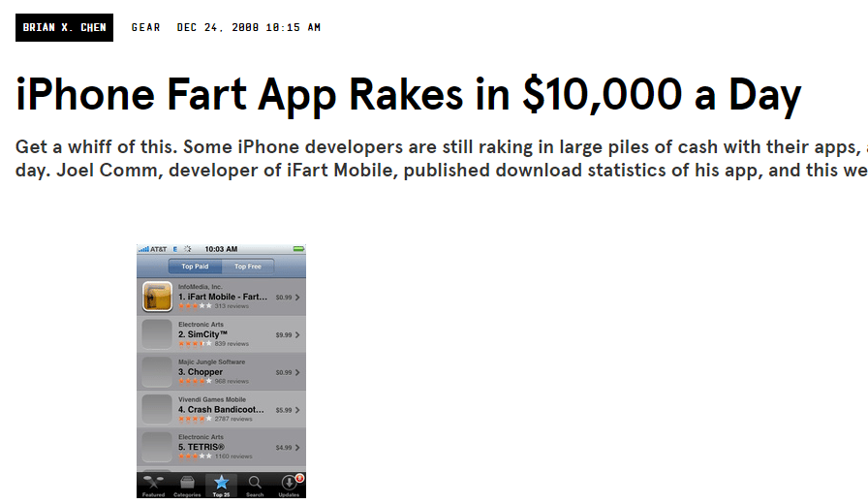This screenshot has width=868, height=504.
Task: Click row 3. Chopper title
Action: tap(201, 372)
